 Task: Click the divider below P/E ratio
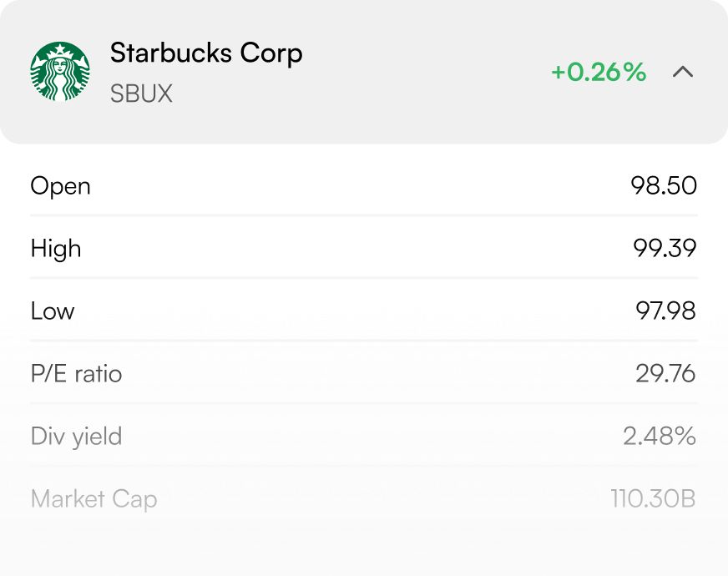coord(364,403)
